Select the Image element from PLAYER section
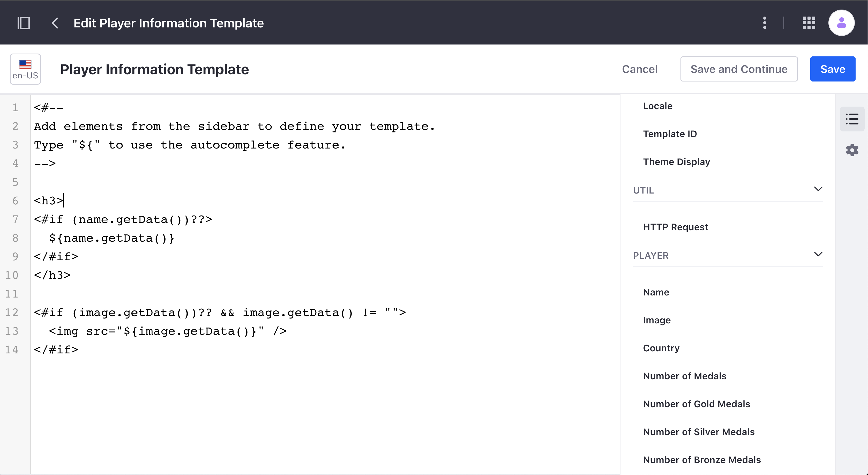The width and height of the screenshot is (868, 475). [x=657, y=320]
